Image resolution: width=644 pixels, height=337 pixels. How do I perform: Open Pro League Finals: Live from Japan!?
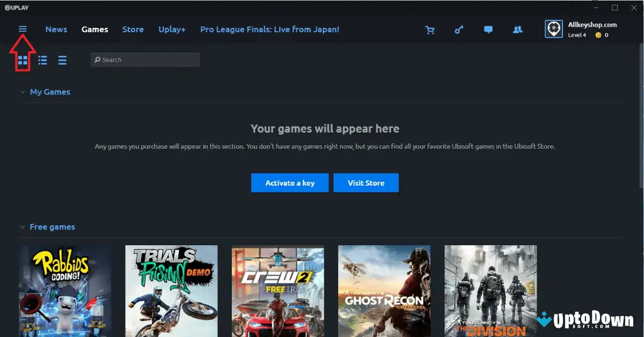tap(269, 30)
